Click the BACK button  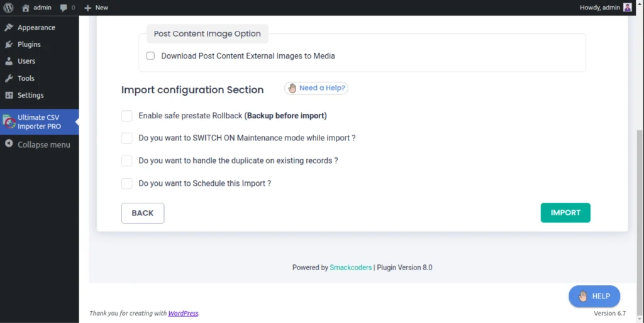click(x=143, y=213)
